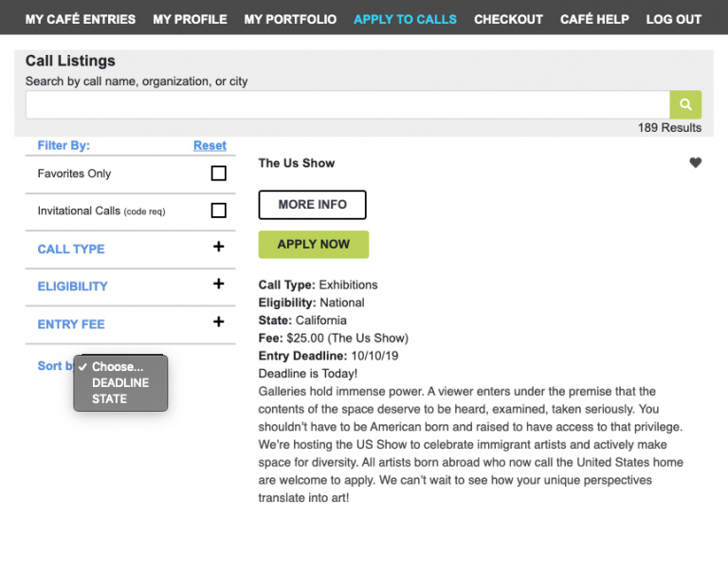This screenshot has width=728, height=572.
Task: Check the Favorites Only checkbox
Action: point(218,174)
